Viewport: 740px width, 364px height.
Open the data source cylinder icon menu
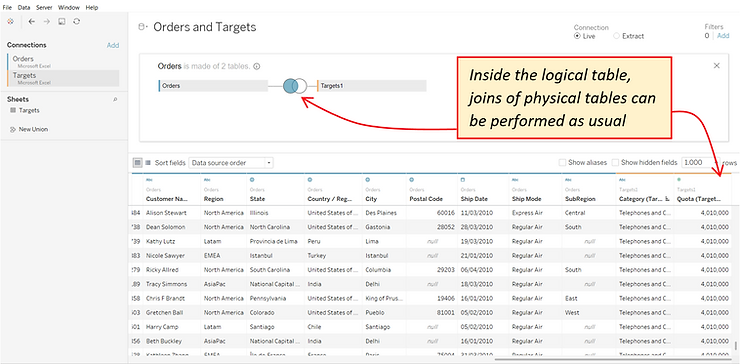(x=143, y=27)
